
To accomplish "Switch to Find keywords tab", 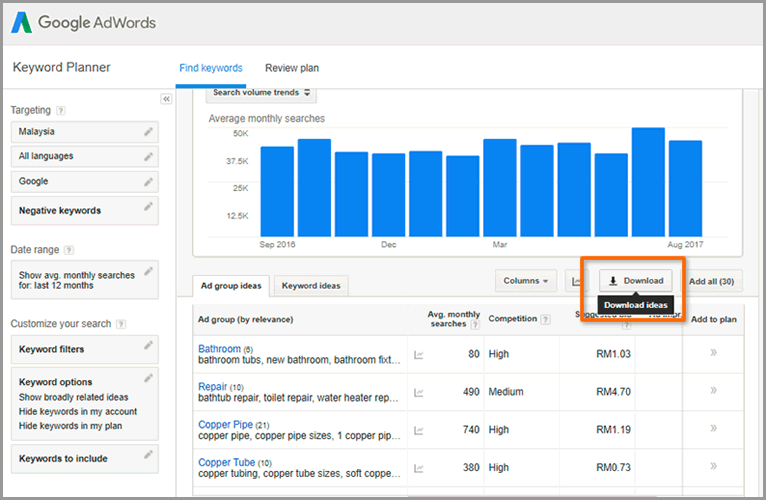I will coord(211,68).
